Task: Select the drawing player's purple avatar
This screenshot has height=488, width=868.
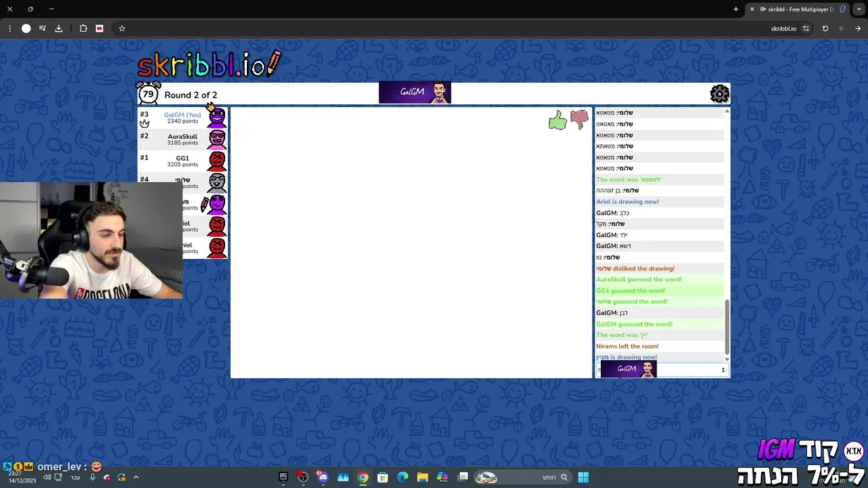Action: click(x=217, y=204)
